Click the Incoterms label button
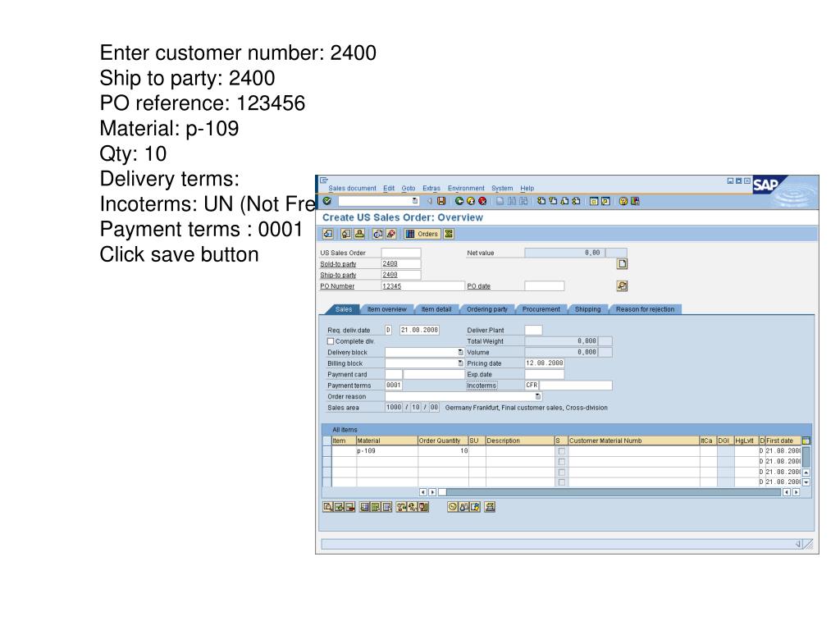Image resolution: width=840 pixels, height=630 pixels. coord(482,386)
